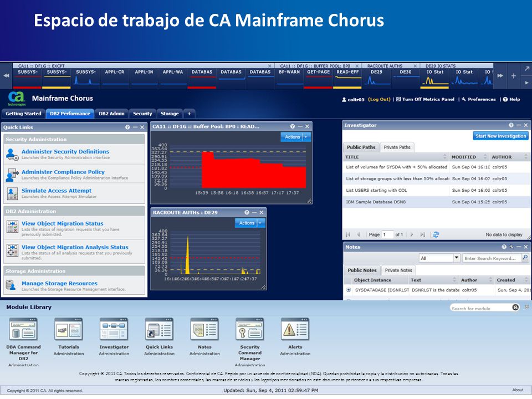Open help for the RACROUTE AUTHs panel
Image resolution: width=532 pixels, height=399 pixels.
click(247, 212)
